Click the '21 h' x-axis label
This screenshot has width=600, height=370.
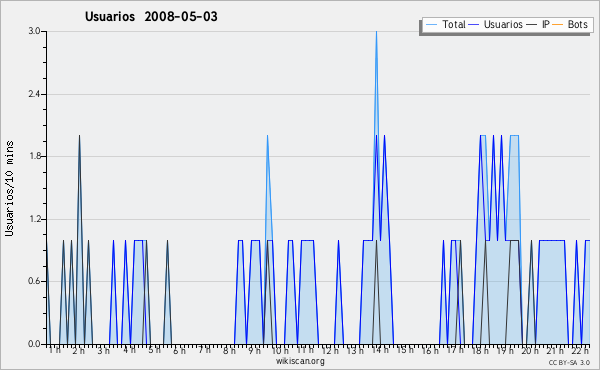(x=555, y=350)
